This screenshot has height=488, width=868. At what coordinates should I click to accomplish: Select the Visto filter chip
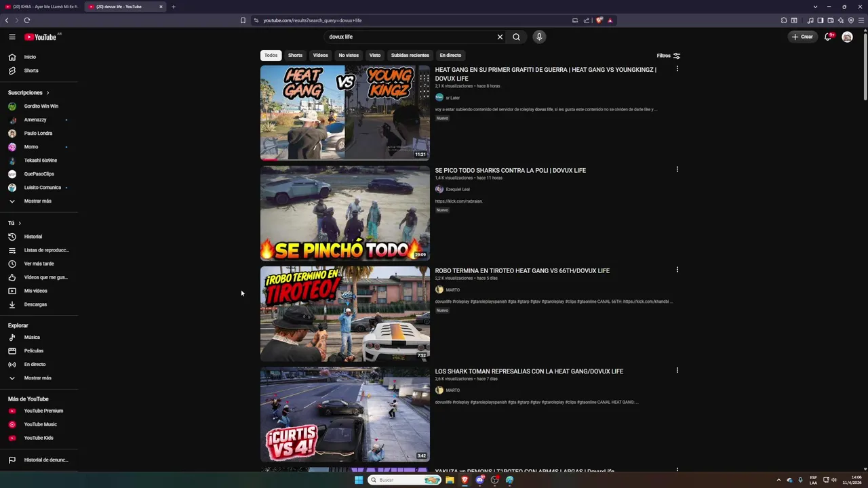click(375, 55)
